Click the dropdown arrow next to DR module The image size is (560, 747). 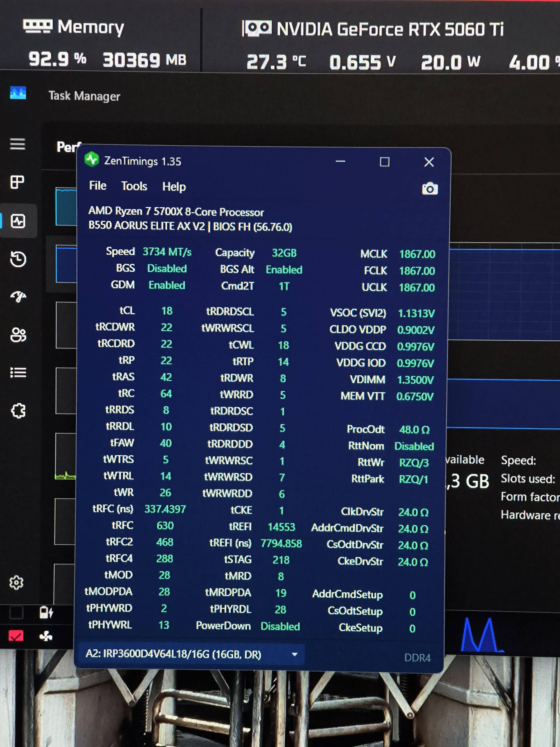click(x=294, y=654)
